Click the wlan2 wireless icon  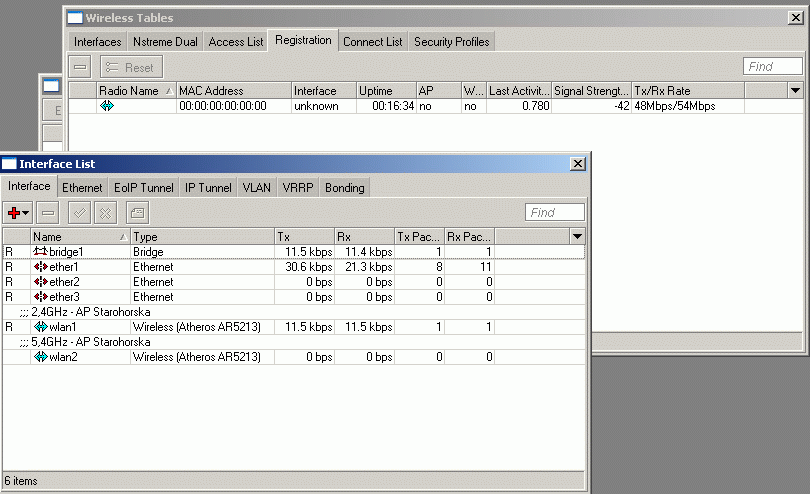[x=40, y=357]
